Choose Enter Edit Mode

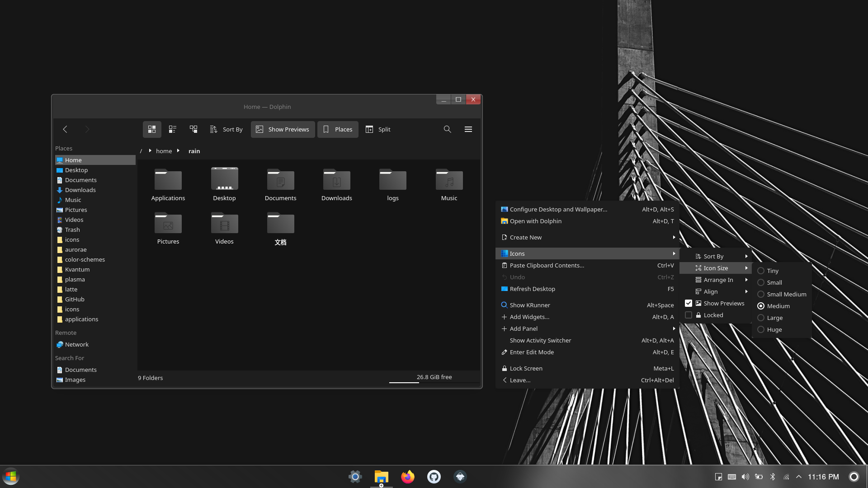coord(587,352)
